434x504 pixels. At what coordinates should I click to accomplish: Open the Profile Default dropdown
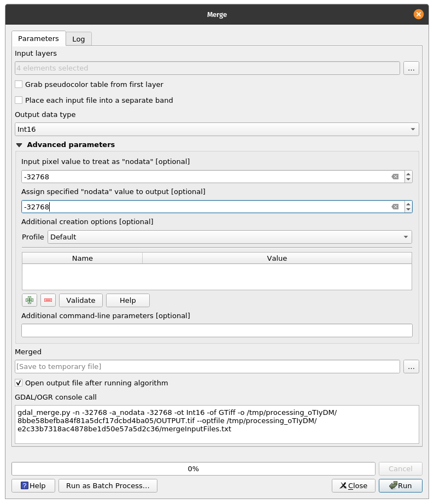[x=230, y=237]
